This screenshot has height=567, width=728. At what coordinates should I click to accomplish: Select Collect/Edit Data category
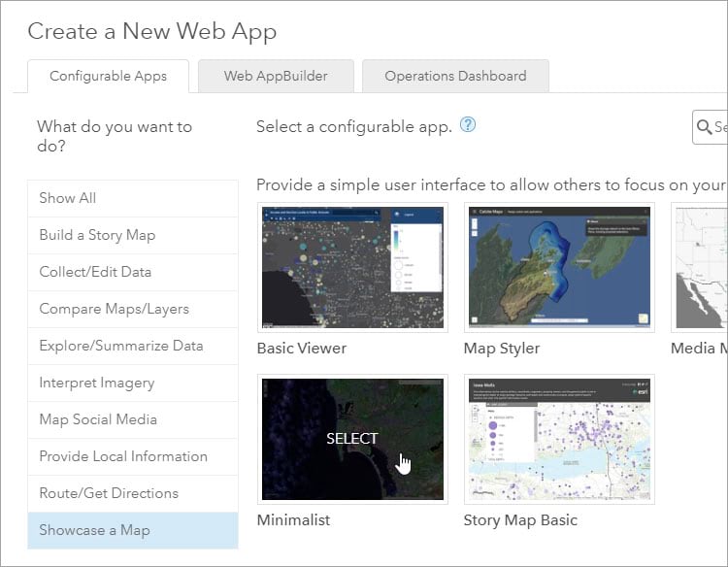click(x=132, y=272)
